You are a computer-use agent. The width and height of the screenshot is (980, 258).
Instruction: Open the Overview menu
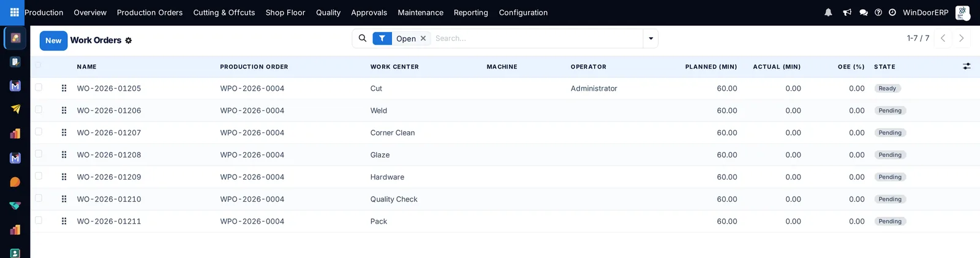[90, 12]
